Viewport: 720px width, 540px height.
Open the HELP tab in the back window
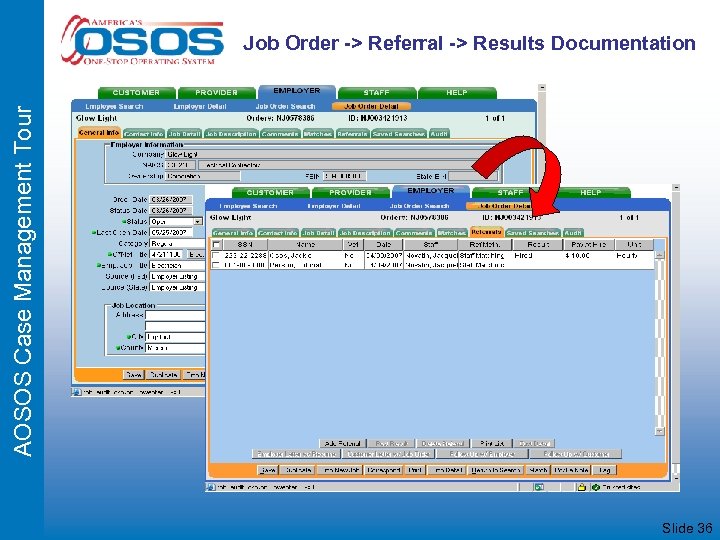click(x=456, y=93)
